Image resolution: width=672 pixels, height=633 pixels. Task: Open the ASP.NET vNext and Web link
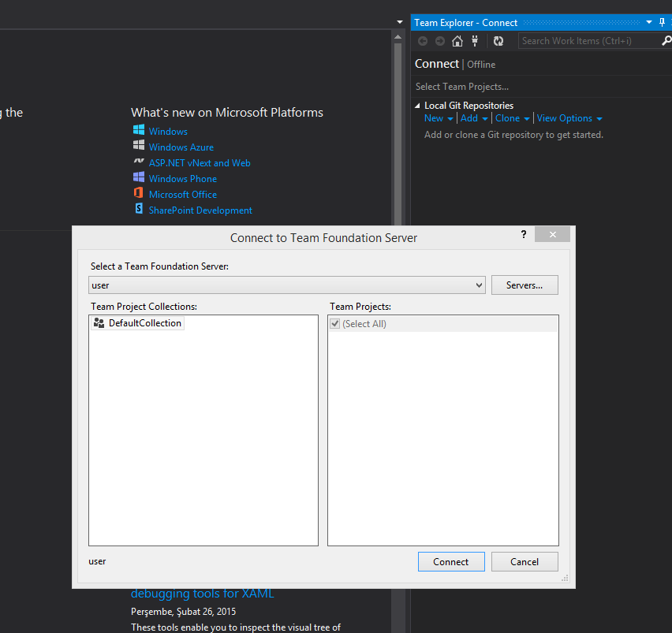200,163
